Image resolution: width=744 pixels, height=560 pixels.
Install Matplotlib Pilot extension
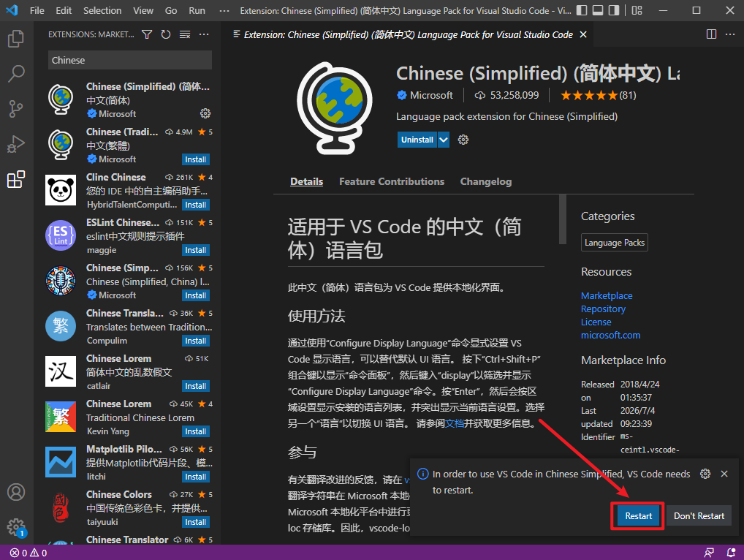(195, 477)
